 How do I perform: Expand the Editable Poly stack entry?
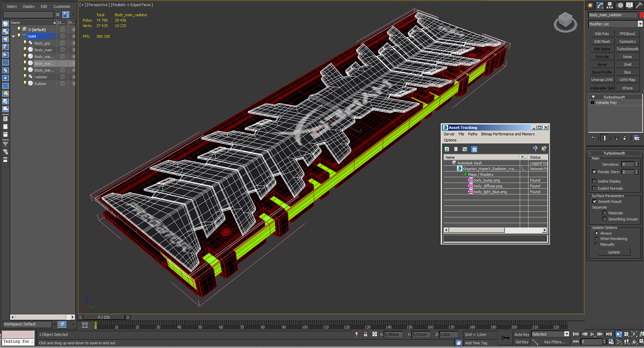tap(592, 103)
